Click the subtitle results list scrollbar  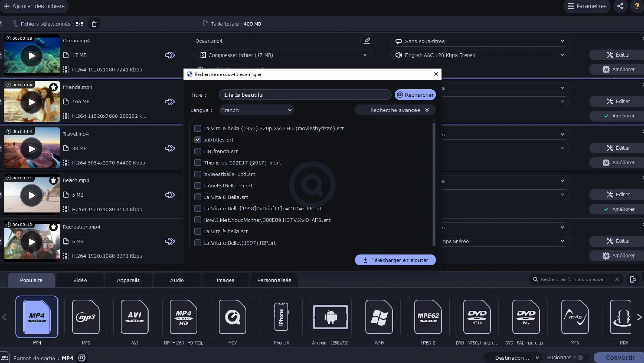pos(434,185)
